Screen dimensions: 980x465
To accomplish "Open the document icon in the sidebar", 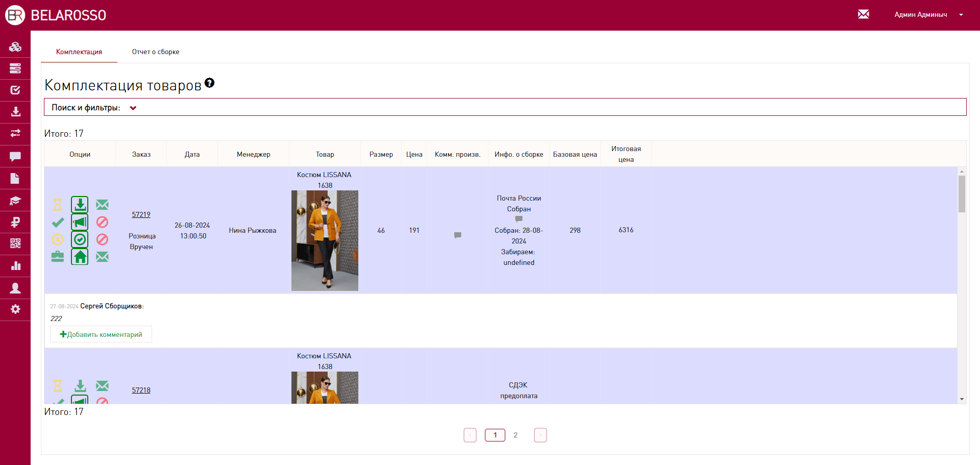I will click(15, 178).
